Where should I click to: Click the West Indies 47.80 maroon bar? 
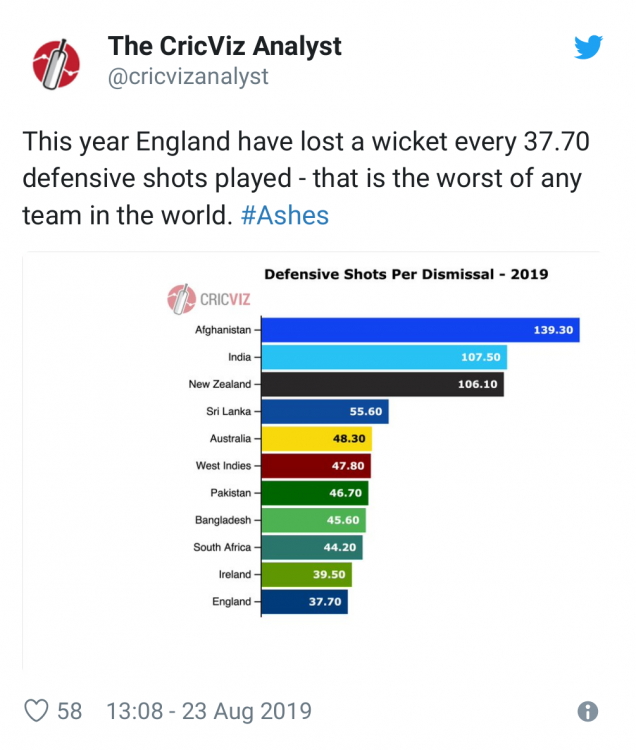tap(315, 466)
